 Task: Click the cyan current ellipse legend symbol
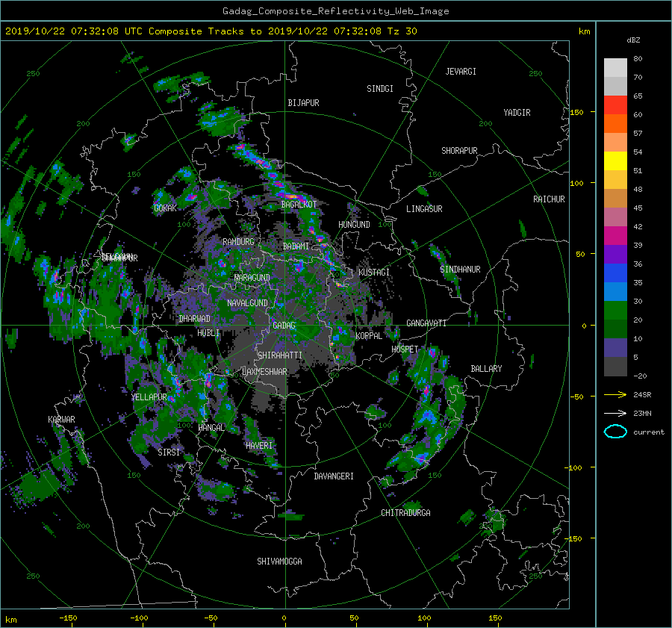[x=615, y=432]
